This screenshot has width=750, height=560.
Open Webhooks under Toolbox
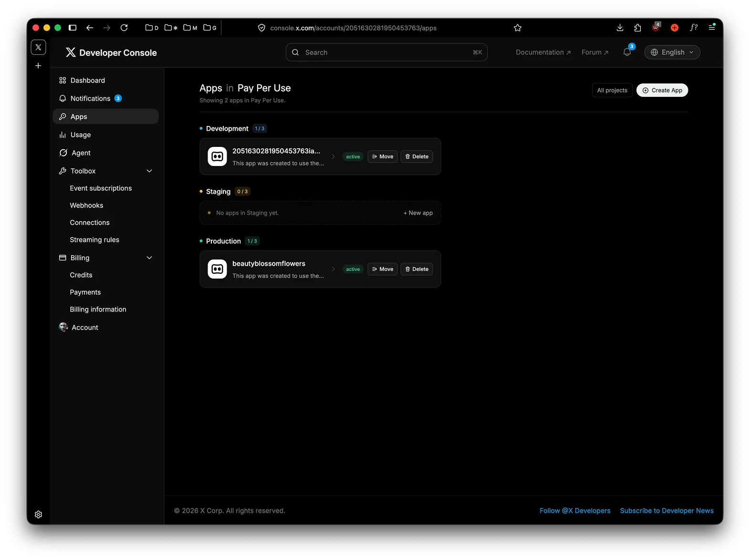(86, 205)
